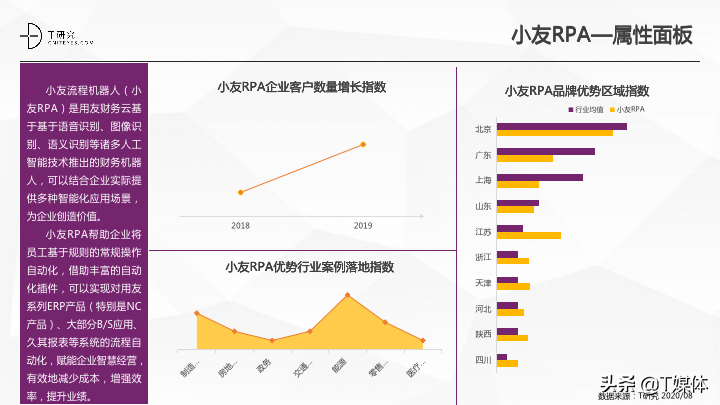Click the 房地… axis label
The width and height of the screenshot is (720, 405).
[227, 369]
